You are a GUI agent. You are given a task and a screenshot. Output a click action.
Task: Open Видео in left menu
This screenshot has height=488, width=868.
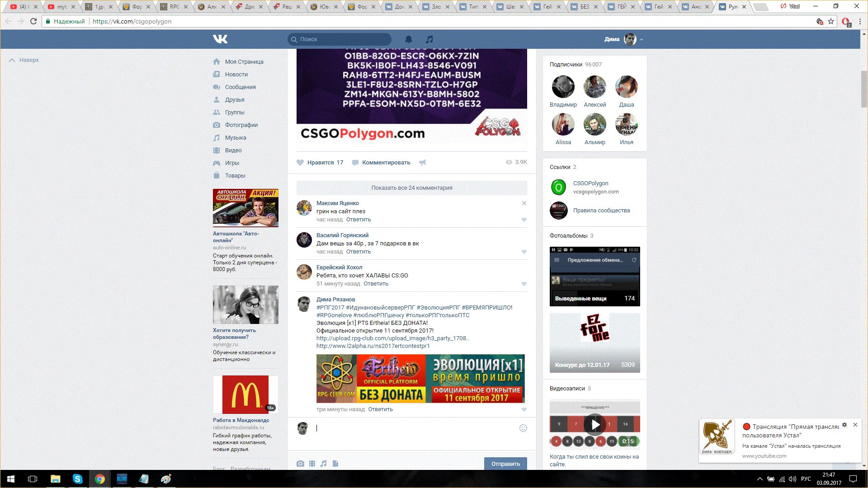coord(233,150)
